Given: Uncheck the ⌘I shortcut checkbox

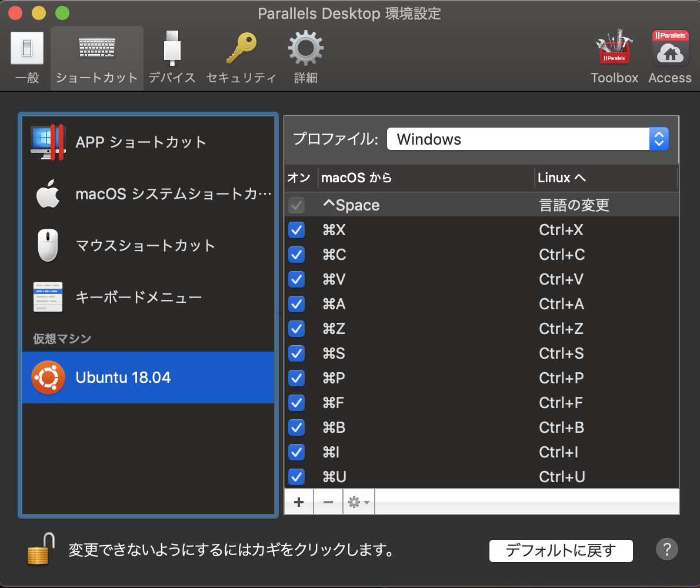Looking at the screenshot, I should (296, 452).
